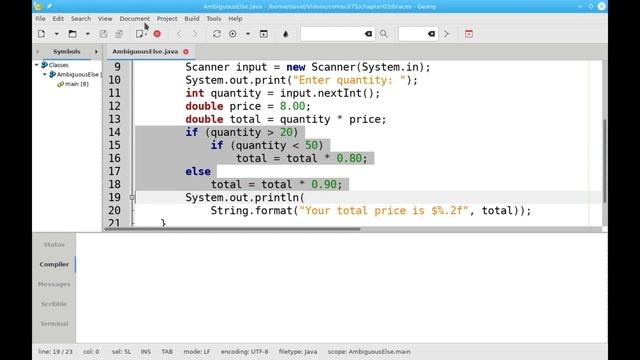This screenshot has width=640, height=360.
Task: Collapse the Classes tree node
Action: click(37, 65)
